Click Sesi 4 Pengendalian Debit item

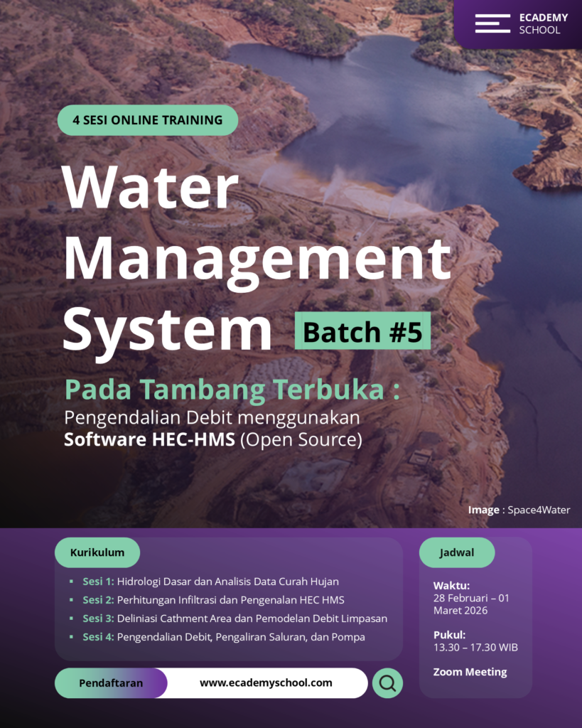223,637
